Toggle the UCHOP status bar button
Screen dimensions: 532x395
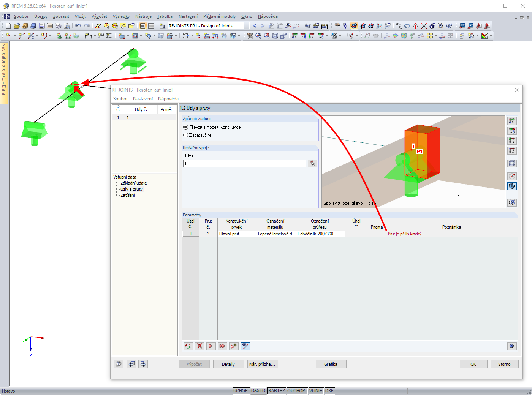(x=241, y=391)
